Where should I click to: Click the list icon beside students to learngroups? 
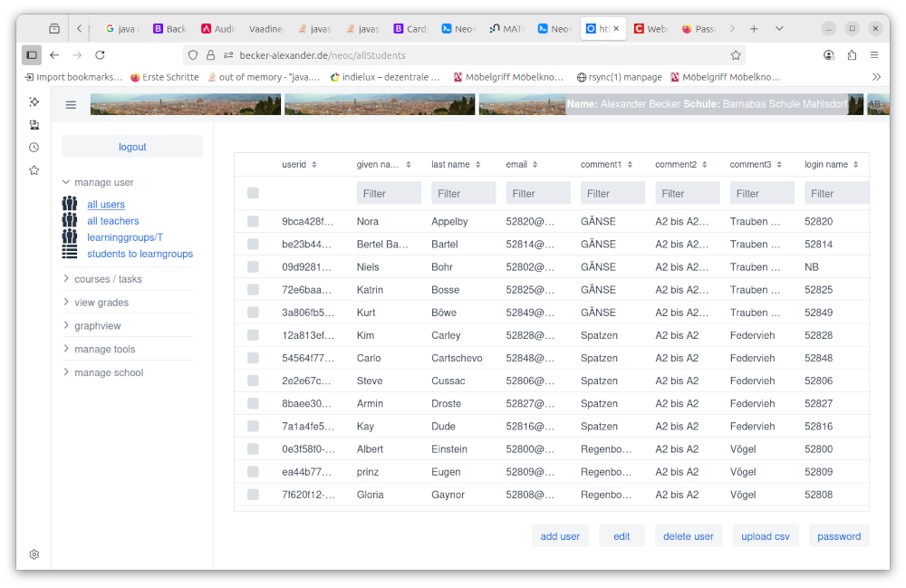[x=70, y=254]
